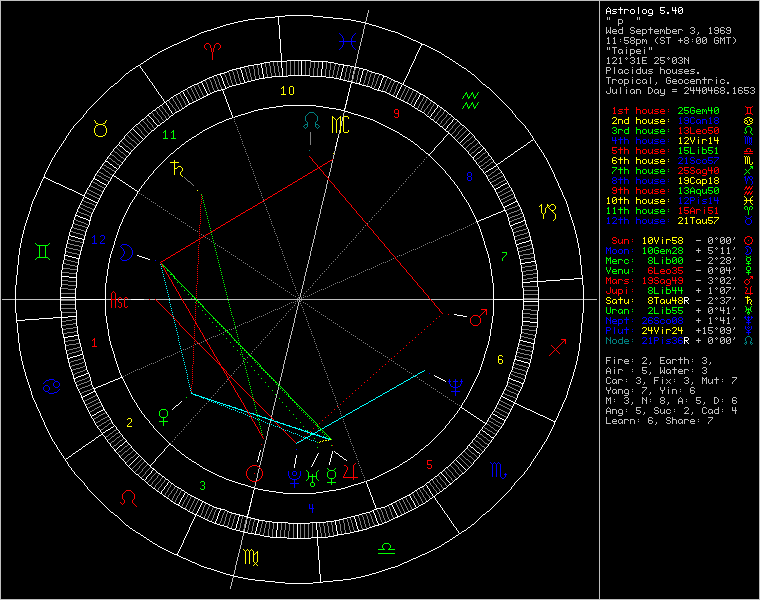Click the MC Midheaven marker in the chart
Screen dimensions: 760x600
[x=340, y=125]
